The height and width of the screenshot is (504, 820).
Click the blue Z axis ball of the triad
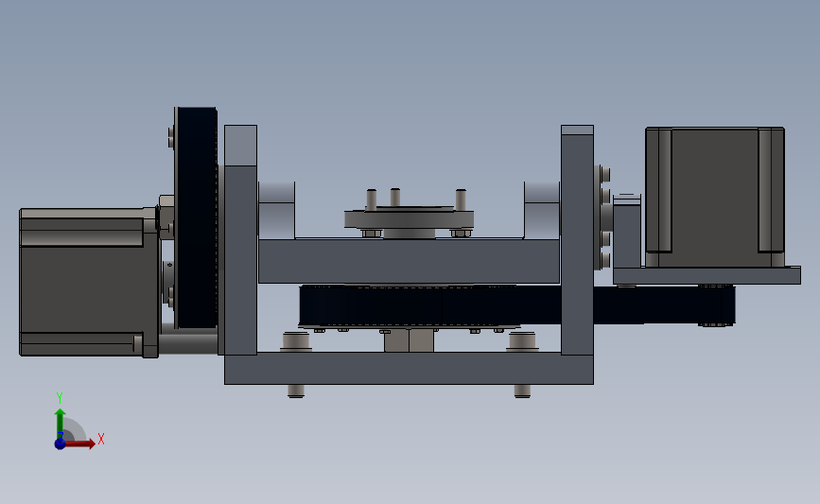click(x=60, y=443)
